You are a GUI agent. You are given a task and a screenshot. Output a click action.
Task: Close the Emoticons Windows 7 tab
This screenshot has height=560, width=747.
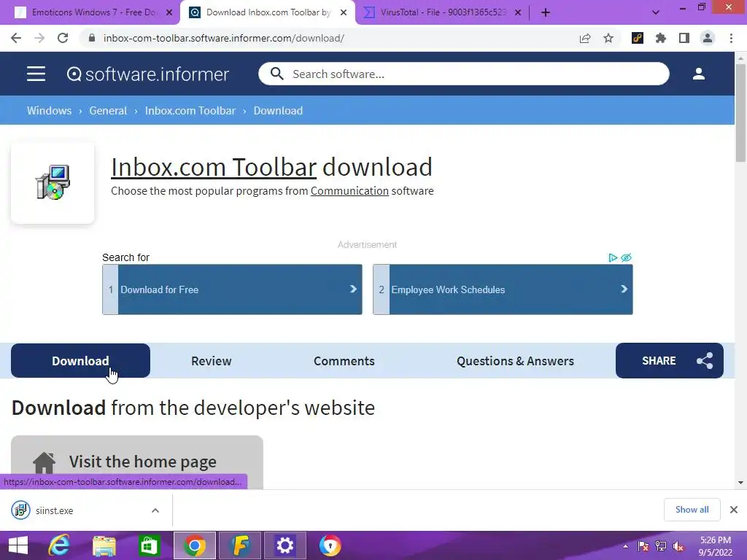169,12
